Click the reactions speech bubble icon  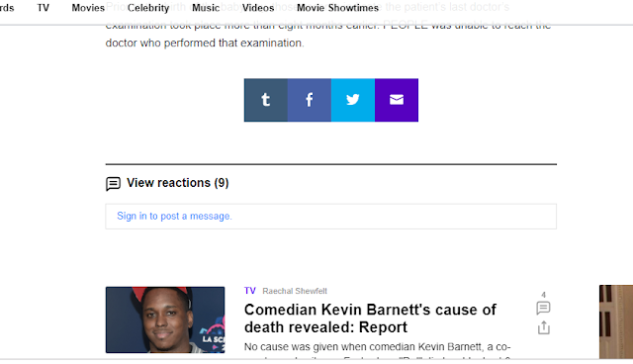pyautogui.click(x=113, y=184)
